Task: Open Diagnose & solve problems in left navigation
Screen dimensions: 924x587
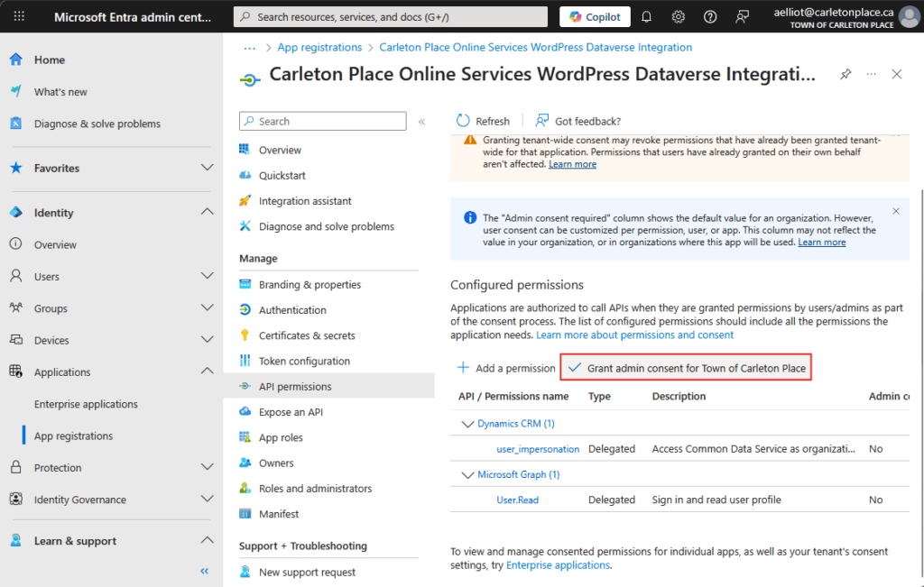Action: pos(97,124)
